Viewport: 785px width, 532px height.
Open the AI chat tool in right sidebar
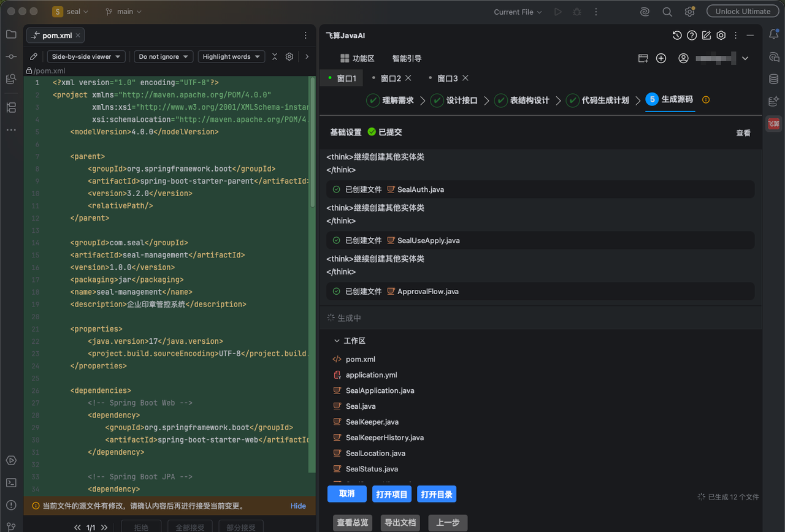point(774,57)
